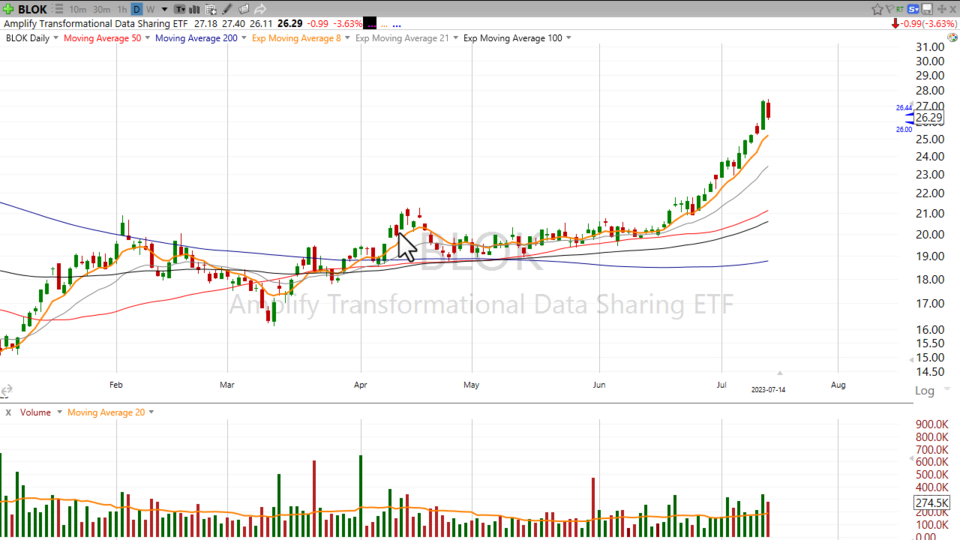Screen dimensions: 960x540
Task: Click the Moving Average 200 label
Action: [196, 38]
